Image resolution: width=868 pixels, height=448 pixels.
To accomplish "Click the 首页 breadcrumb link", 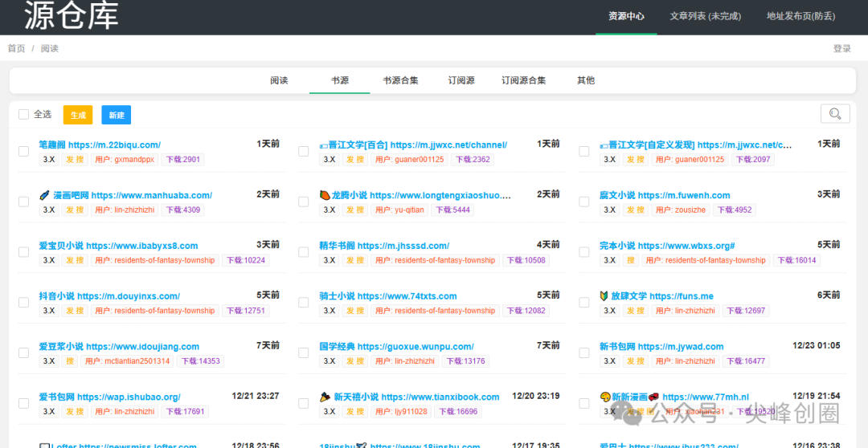I will click(16, 49).
